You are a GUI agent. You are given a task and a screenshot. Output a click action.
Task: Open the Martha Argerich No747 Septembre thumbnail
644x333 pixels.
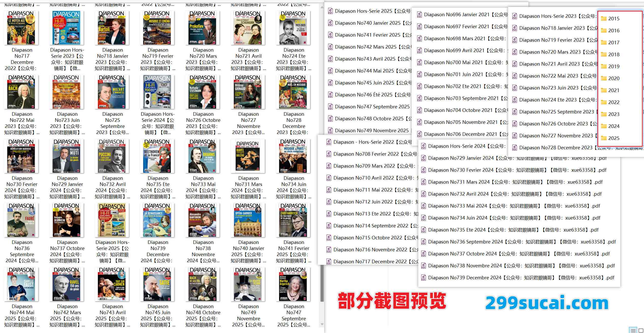[293, 284]
